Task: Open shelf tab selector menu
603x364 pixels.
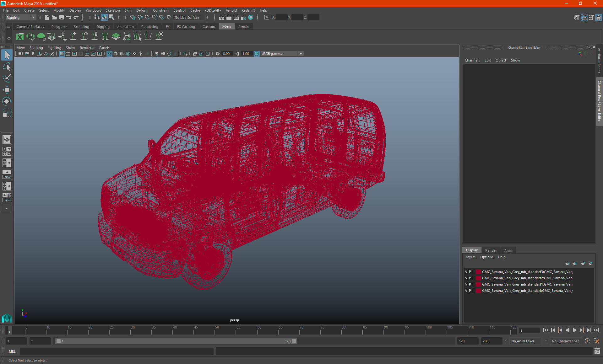Action: 9,27
